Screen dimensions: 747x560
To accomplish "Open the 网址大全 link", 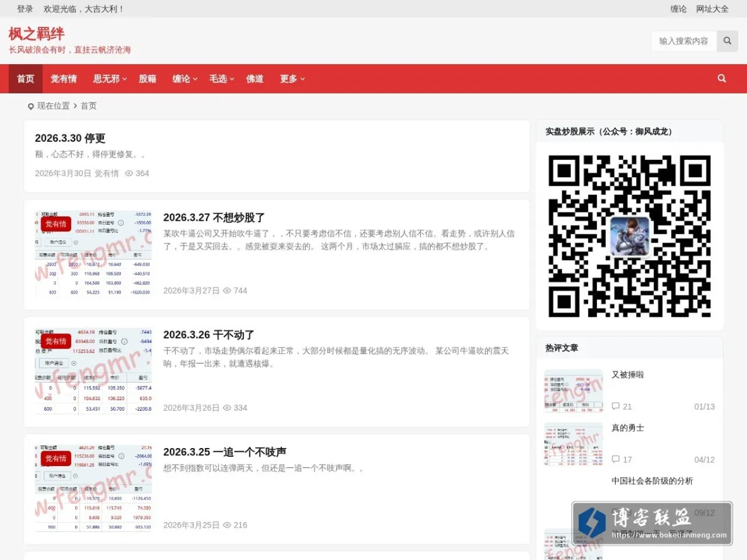I will point(712,9).
